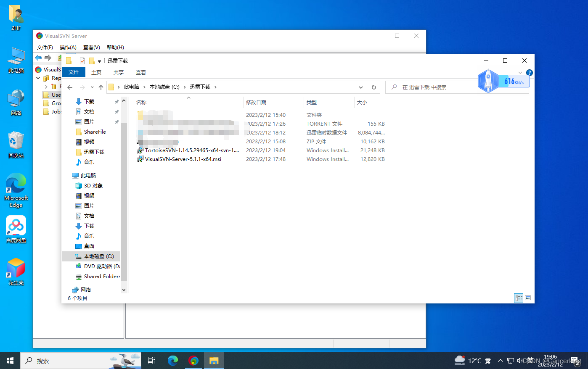Unpin 下载 using its pin icon
Screen dimensions: 588x369
click(117, 102)
